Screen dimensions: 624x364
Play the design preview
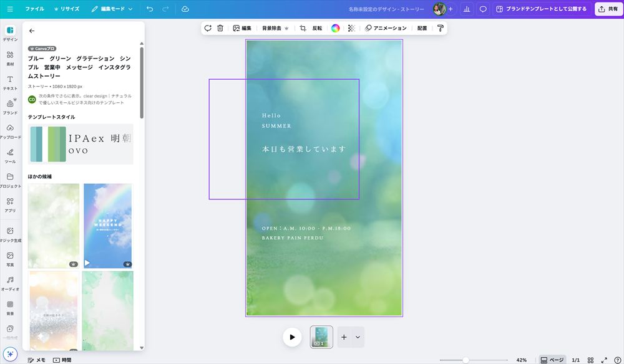[292, 337]
